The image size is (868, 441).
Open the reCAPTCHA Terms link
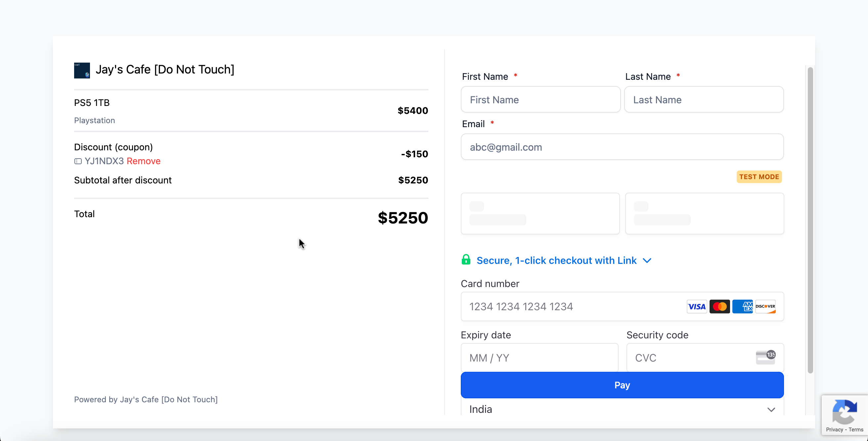(x=856, y=429)
